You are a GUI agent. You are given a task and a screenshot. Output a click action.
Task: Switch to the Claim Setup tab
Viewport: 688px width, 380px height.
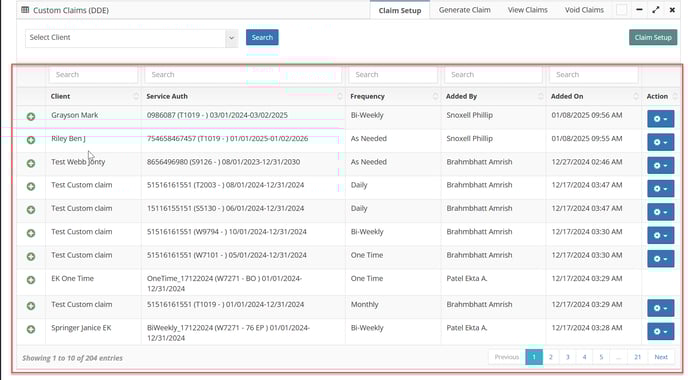coord(400,10)
